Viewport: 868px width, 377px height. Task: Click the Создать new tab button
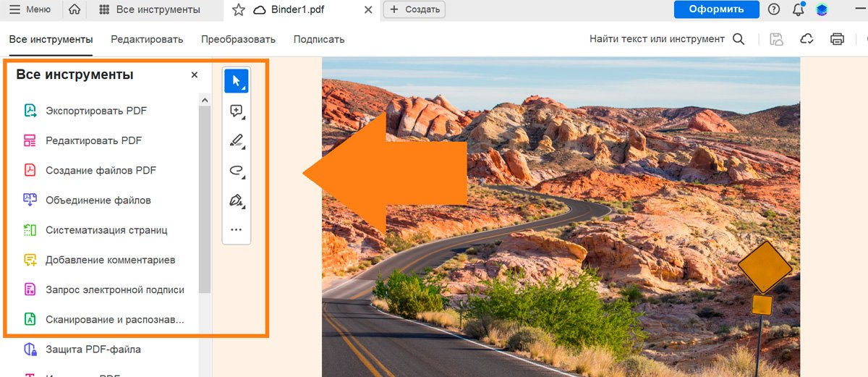[414, 9]
